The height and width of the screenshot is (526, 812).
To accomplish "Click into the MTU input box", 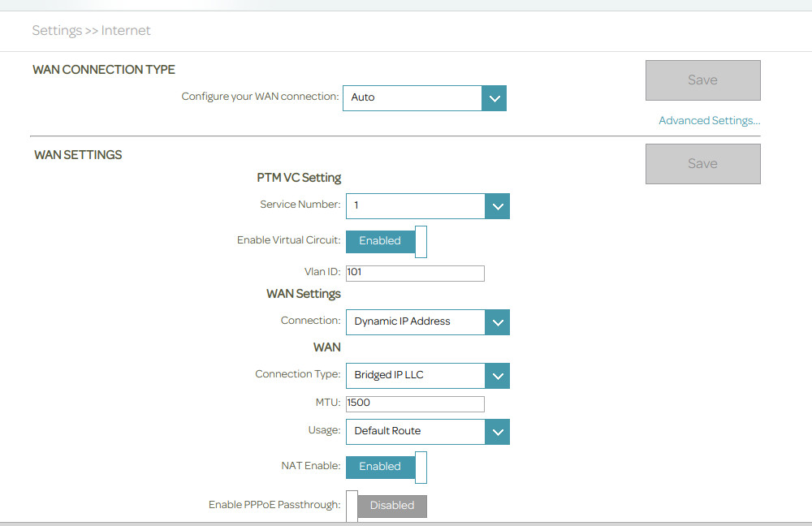I will 415,403.
